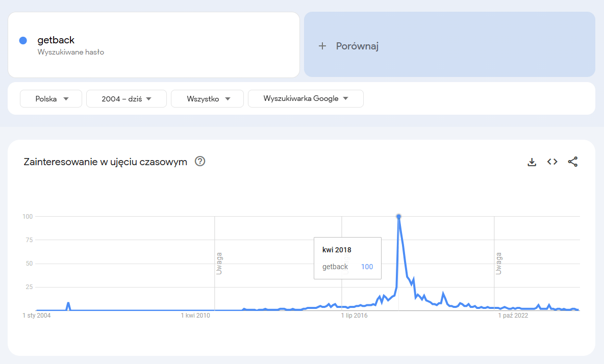Expand the Wyszukiwarka Google search type dropdown
604x364 pixels.
point(306,99)
